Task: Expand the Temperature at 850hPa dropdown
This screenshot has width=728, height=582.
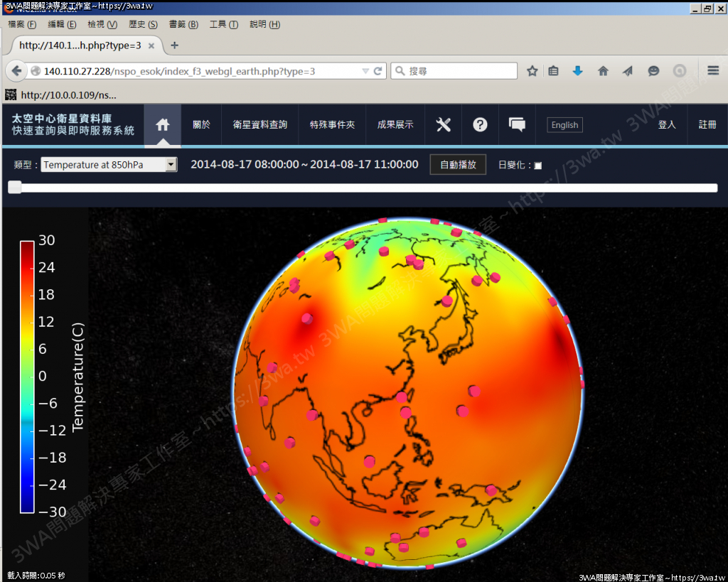Action: coord(171,165)
